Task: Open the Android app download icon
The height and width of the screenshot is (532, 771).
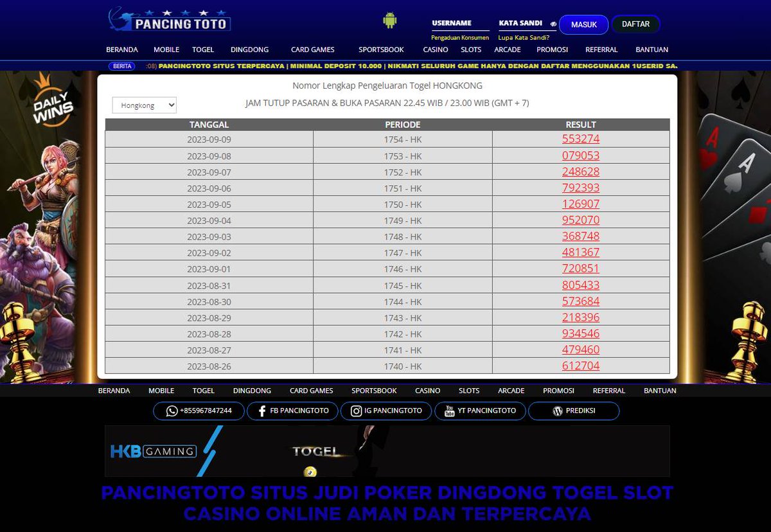Action: (389, 21)
